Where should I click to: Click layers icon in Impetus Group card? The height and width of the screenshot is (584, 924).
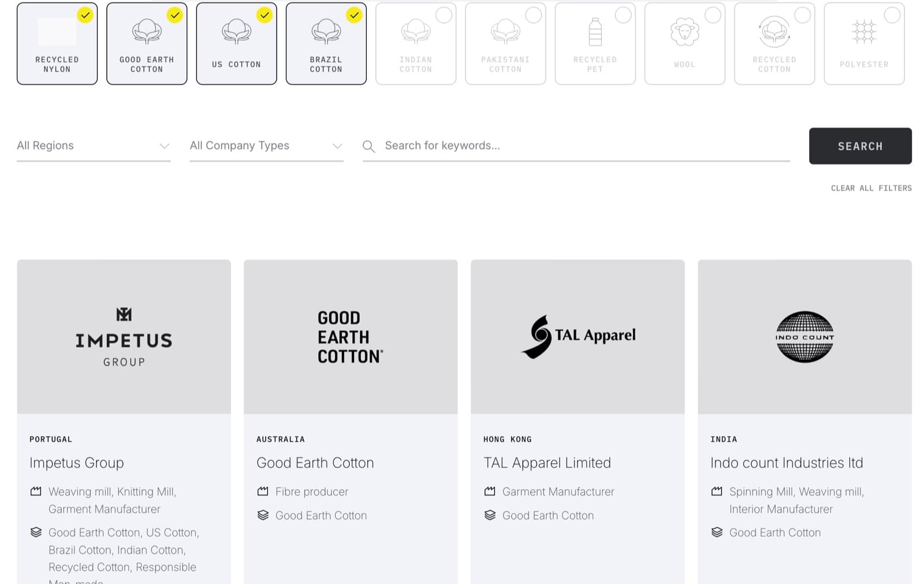[x=36, y=532]
